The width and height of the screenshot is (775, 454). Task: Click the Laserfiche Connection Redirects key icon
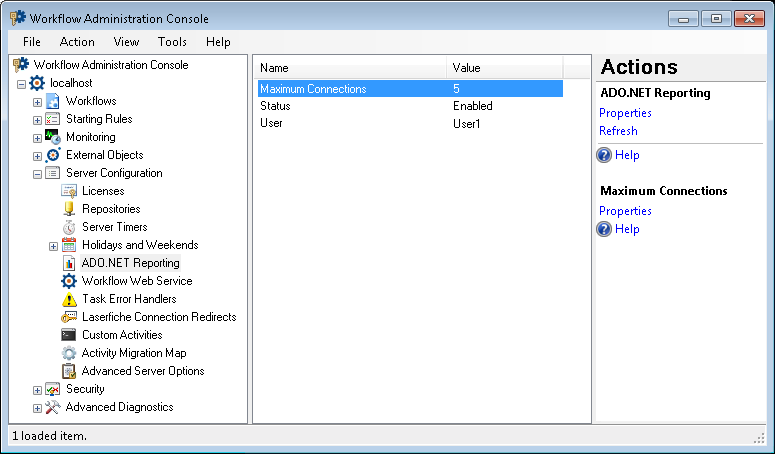tap(69, 317)
